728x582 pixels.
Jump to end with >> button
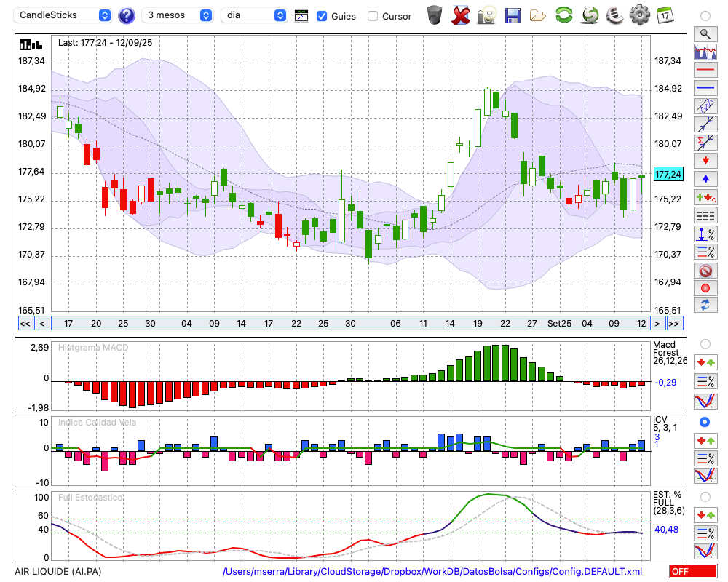point(674,324)
